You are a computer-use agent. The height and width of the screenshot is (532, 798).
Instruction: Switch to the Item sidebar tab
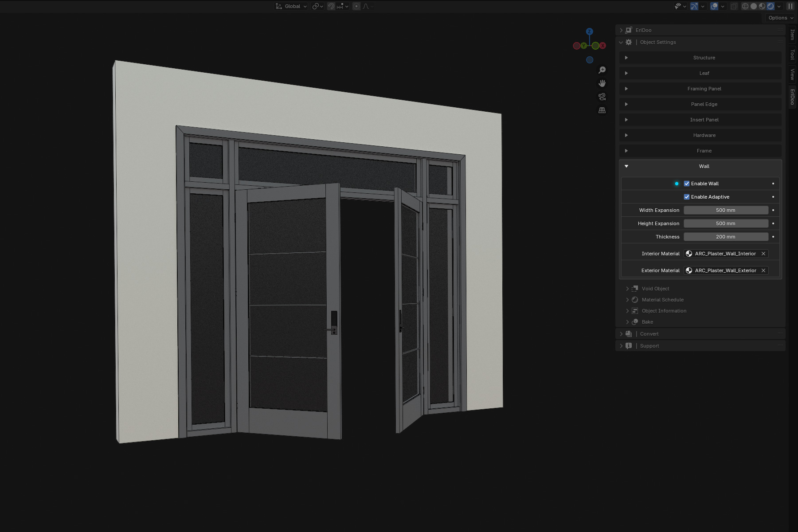tap(793, 34)
